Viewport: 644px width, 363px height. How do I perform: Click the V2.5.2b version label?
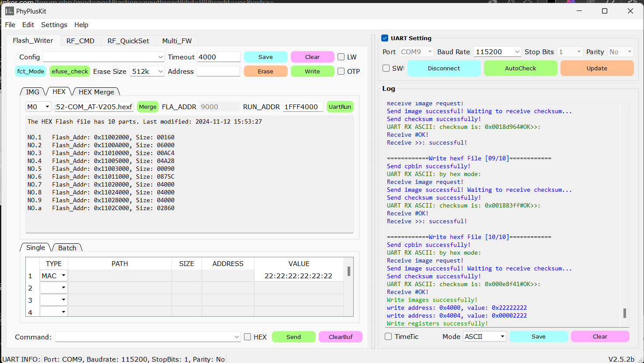[621, 359]
